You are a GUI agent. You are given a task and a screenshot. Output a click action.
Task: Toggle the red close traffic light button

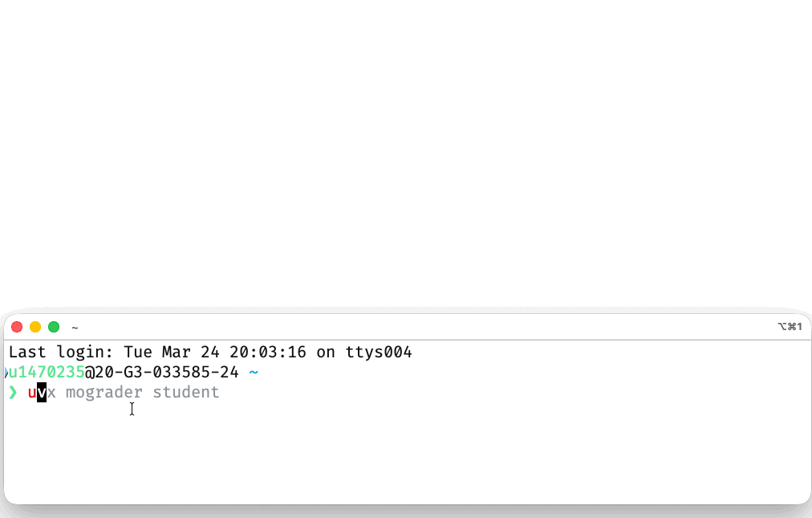[16, 327]
